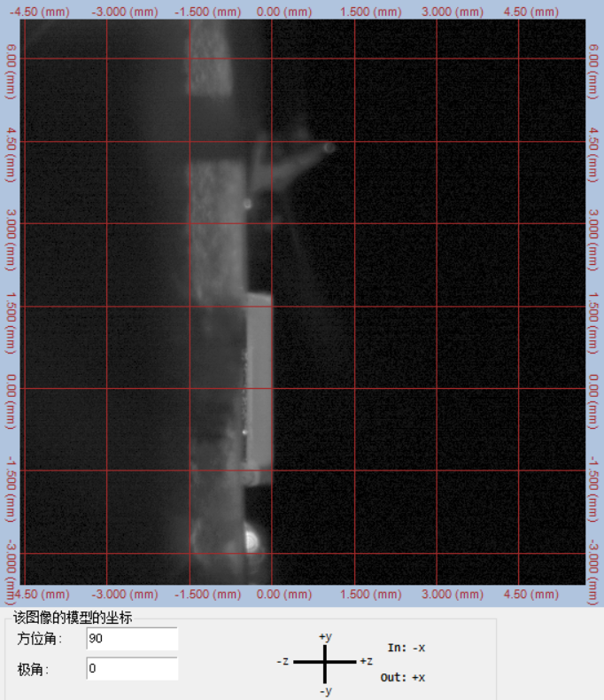
Task: Click the azimuth angle field showing 90
Action: [x=132, y=639]
